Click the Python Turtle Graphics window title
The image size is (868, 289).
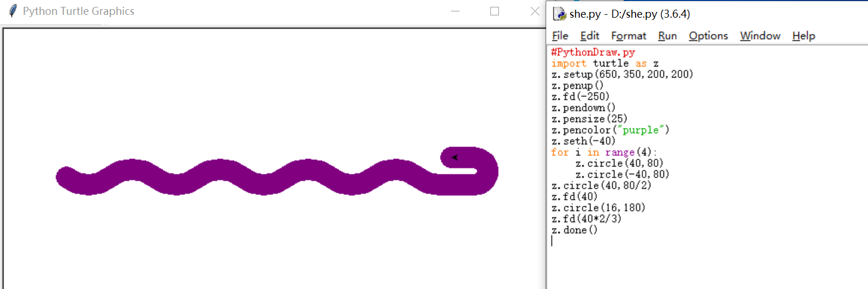[x=79, y=11]
